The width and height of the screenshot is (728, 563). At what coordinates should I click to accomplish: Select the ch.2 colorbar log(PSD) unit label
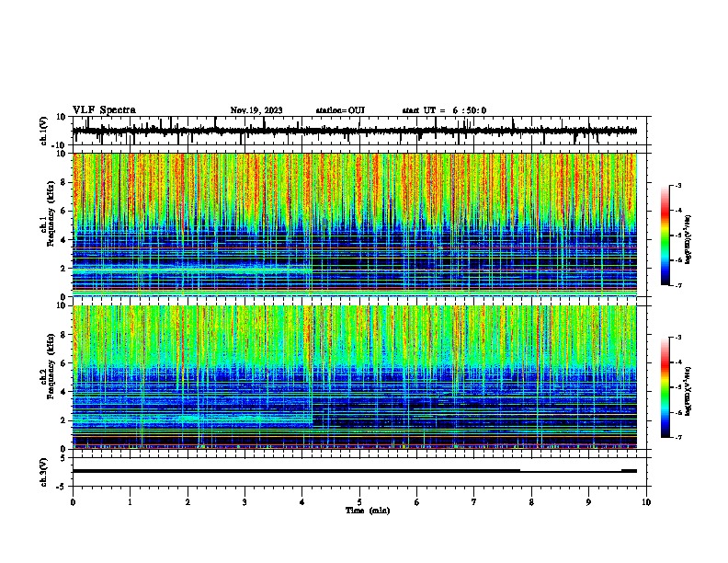688,391
